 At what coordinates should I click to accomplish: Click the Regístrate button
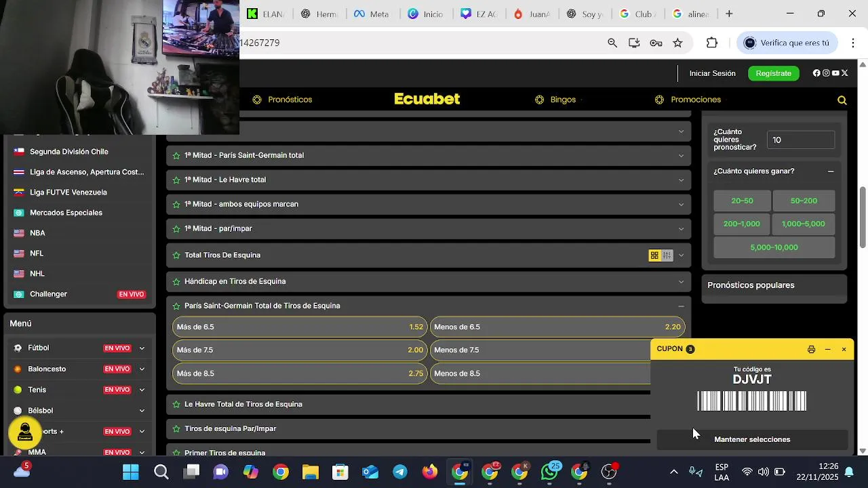pos(773,73)
